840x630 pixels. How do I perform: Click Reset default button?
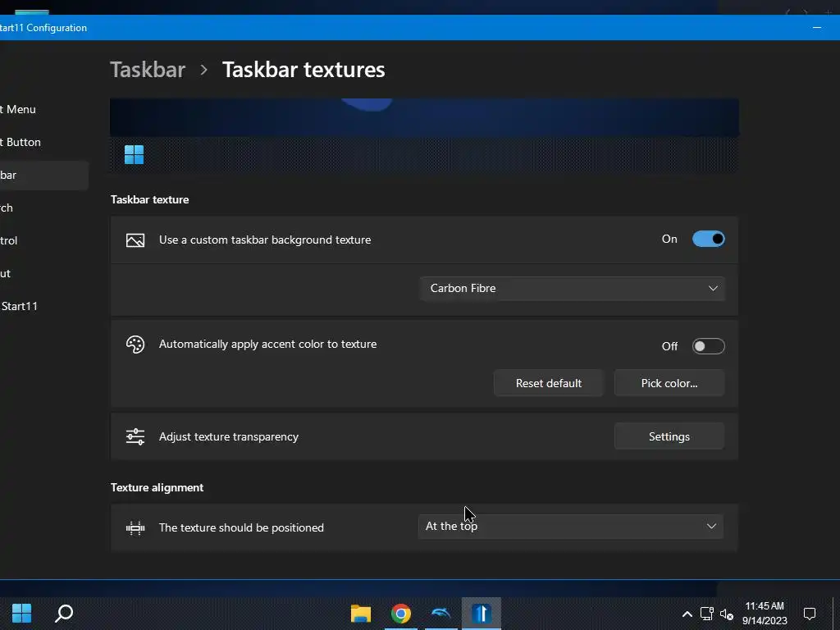coord(549,383)
